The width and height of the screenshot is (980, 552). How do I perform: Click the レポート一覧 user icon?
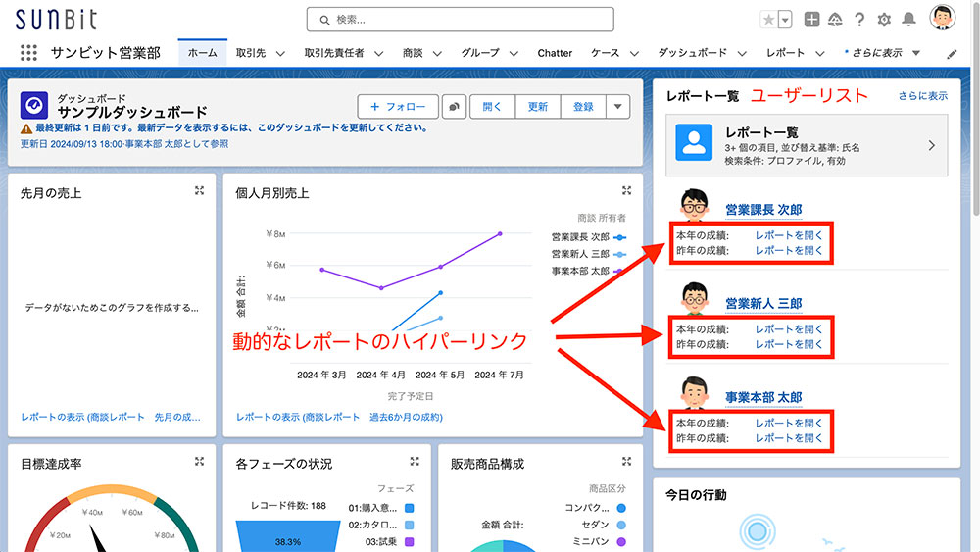(694, 142)
